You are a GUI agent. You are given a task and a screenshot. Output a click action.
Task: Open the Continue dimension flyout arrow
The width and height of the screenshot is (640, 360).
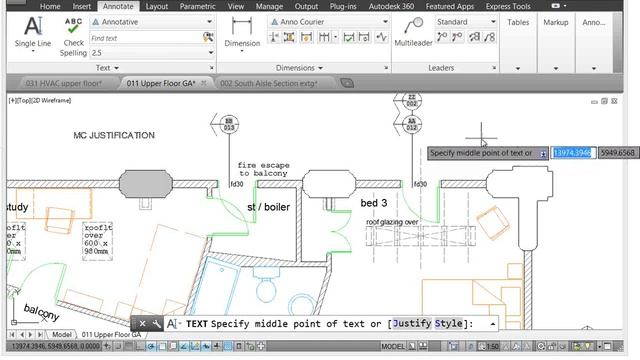tap(336, 38)
